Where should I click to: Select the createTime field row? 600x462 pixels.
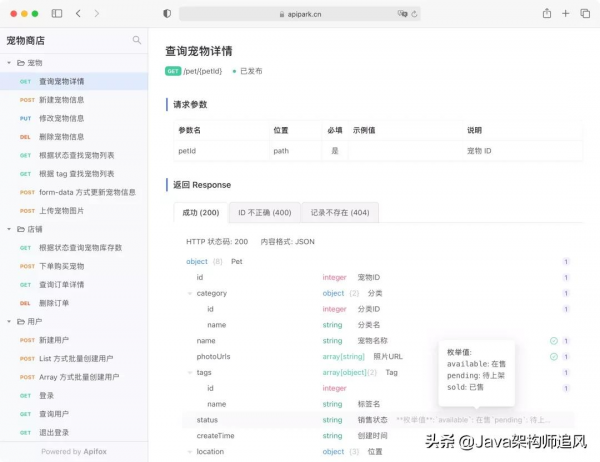[378, 436]
